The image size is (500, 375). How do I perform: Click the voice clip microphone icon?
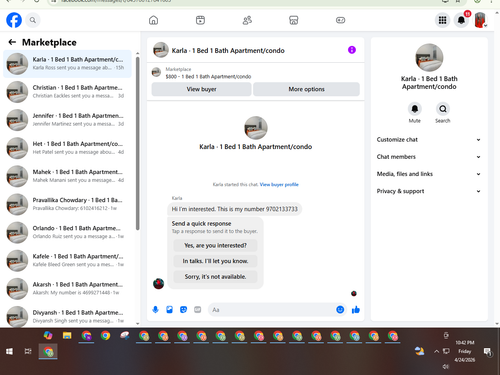pos(155,310)
